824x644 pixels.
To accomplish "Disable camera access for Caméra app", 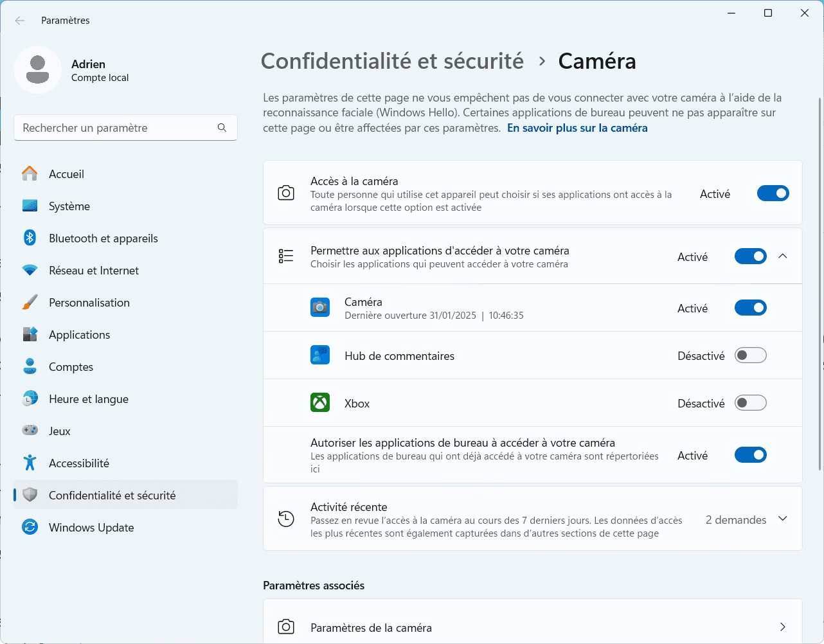I will 751,308.
